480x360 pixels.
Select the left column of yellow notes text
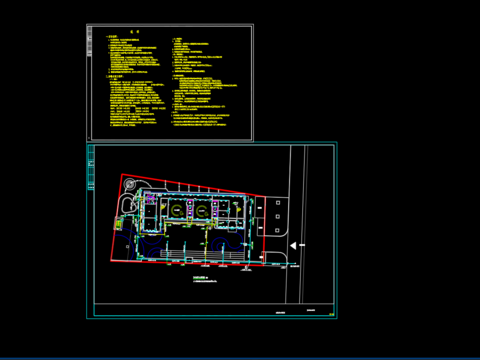(x=136, y=81)
